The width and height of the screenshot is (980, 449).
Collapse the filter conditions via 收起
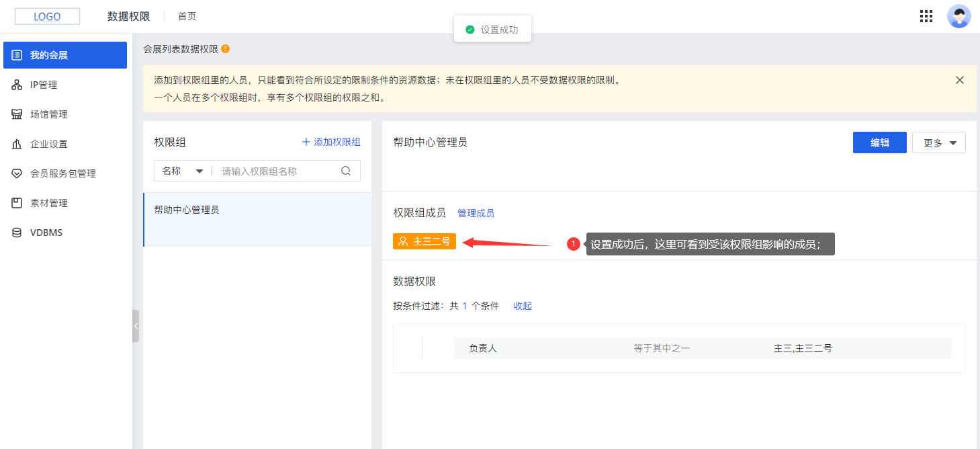522,305
